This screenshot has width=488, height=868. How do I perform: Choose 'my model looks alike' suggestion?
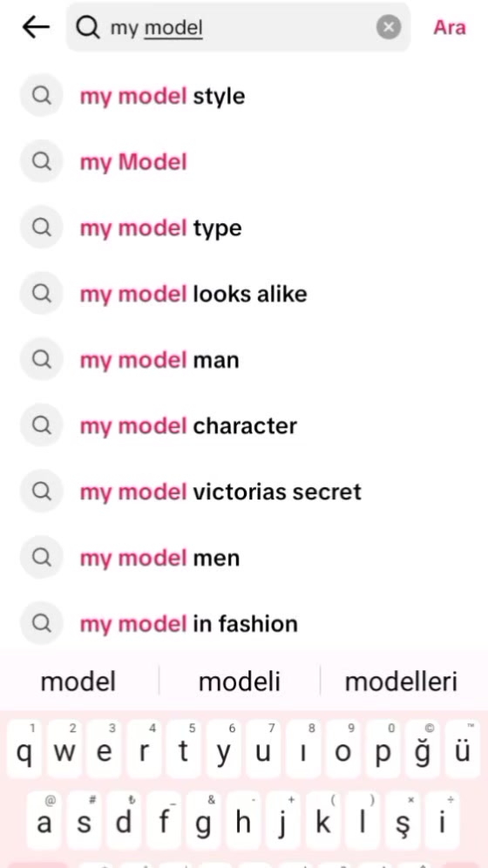244,294
